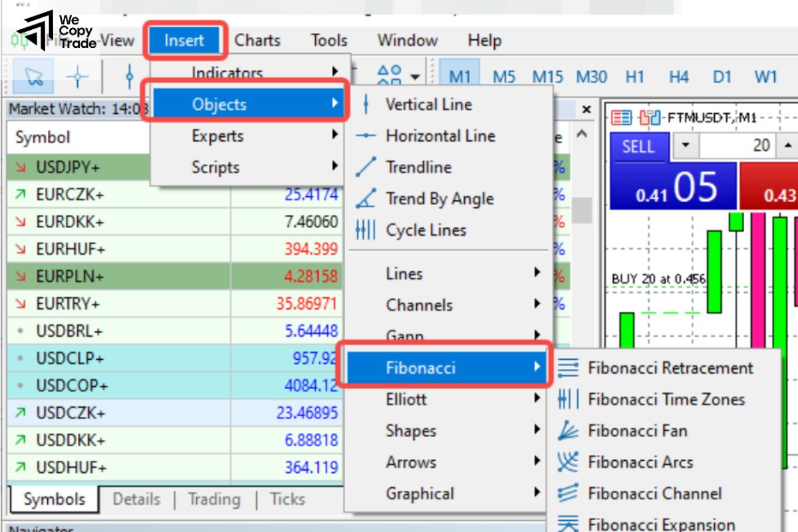Select the cursor arrow tool in the toolbar
Screen dimensions: 798x532
pos(33,75)
